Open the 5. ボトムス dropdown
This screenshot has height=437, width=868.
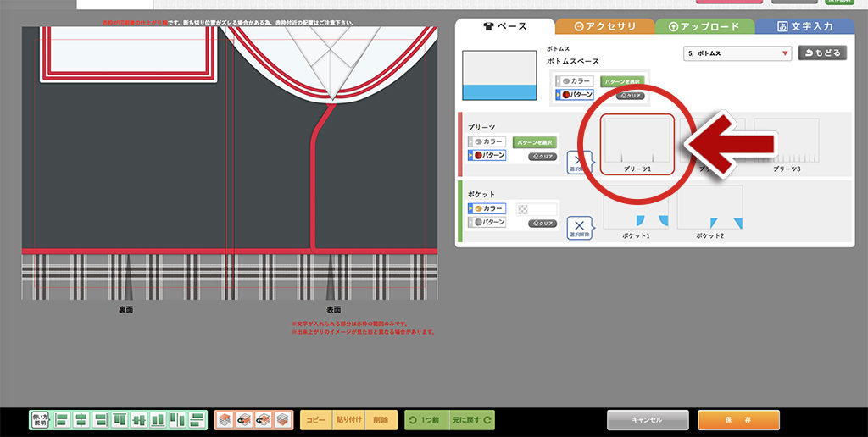[737, 53]
